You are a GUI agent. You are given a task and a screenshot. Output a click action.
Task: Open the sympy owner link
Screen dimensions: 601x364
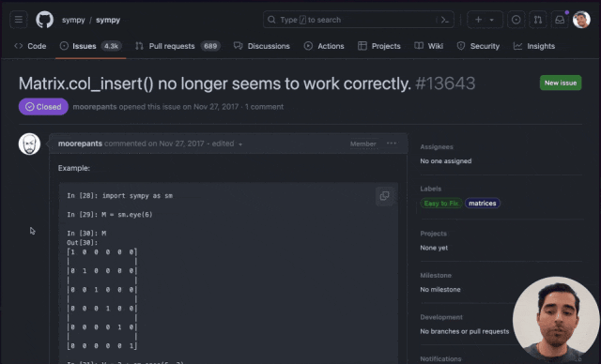click(x=73, y=20)
